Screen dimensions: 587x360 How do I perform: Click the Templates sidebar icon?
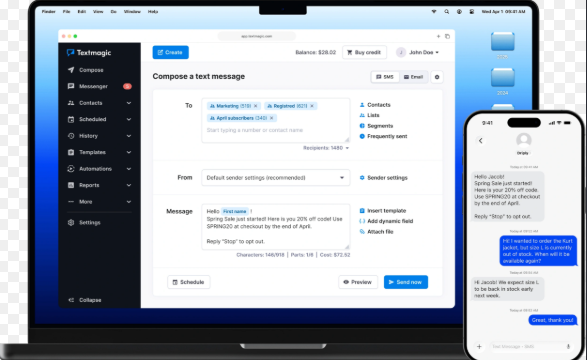point(71,152)
